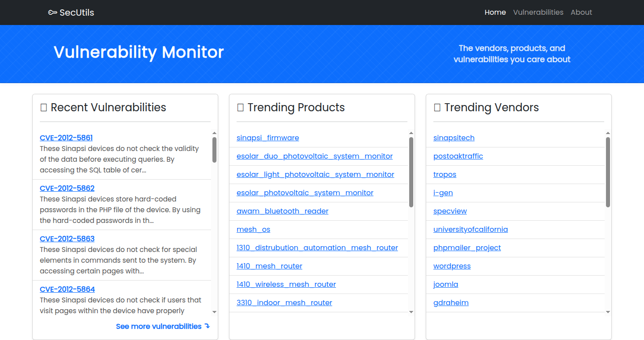Open the specview vendor

450,211
